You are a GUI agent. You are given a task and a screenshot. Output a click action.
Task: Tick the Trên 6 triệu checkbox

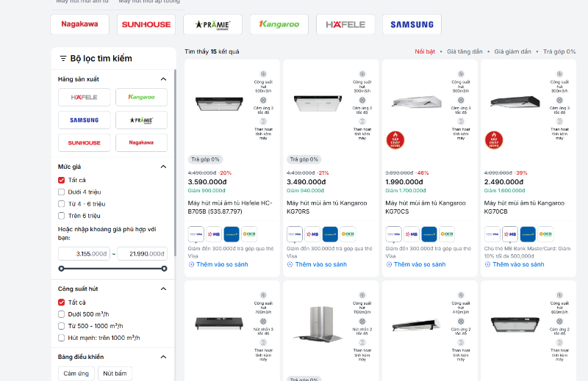[62, 216]
